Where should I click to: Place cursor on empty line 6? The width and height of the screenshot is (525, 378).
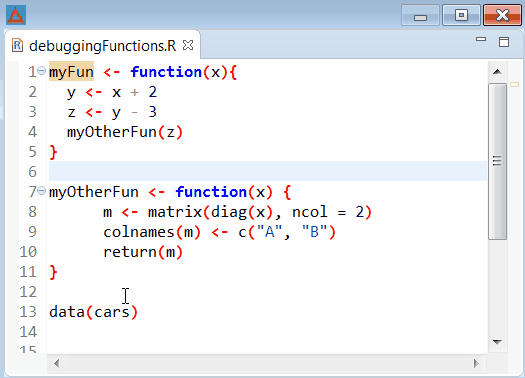268,171
